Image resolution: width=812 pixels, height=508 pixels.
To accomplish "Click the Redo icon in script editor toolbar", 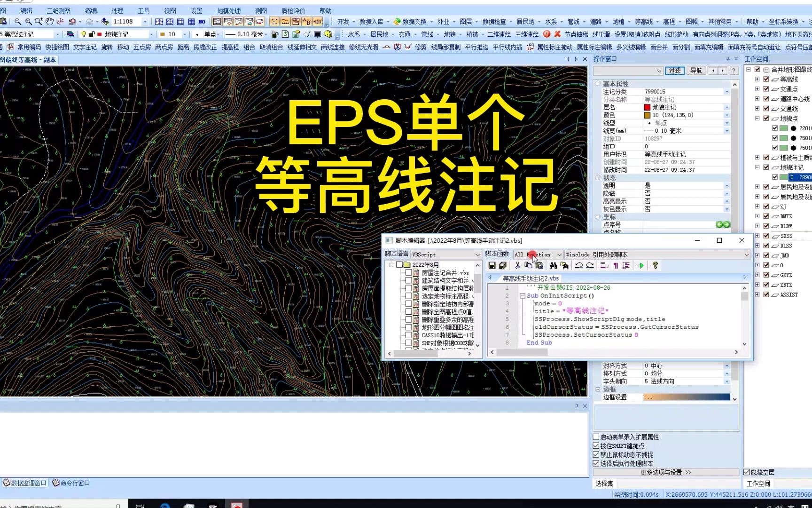I will click(x=590, y=265).
